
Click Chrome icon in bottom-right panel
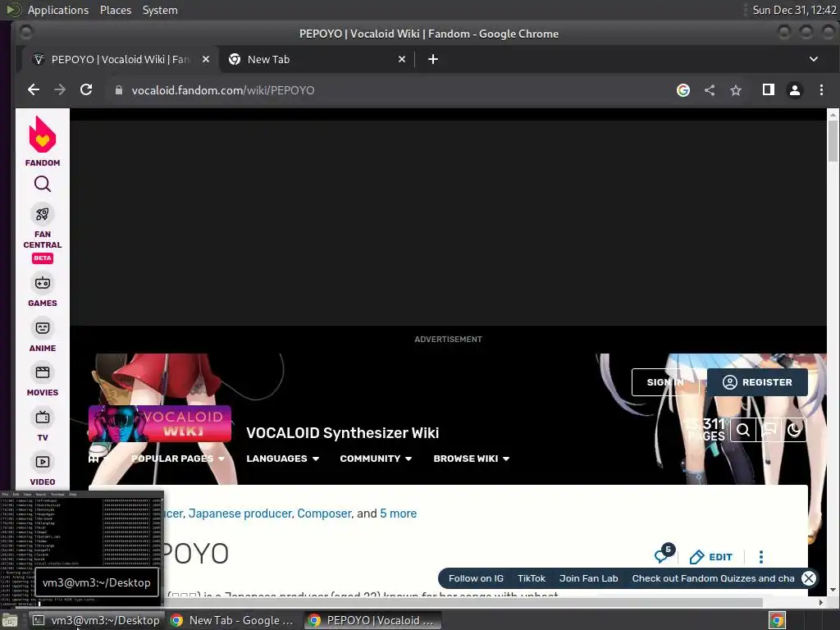click(x=777, y=620)
